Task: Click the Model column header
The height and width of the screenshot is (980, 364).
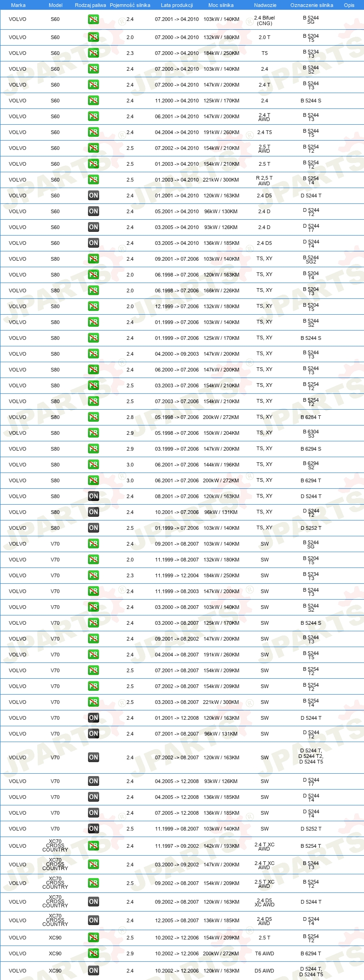Action: pos(56,5)
